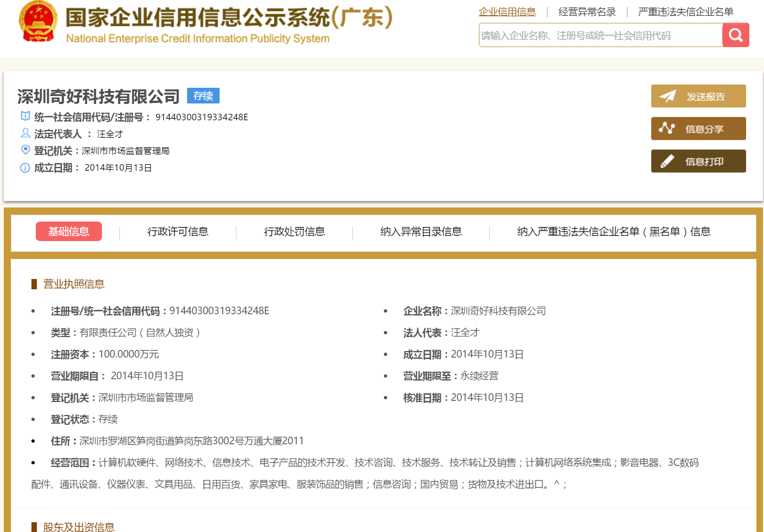The width and height of the screenshot is (764, 532).
Task: Click the 成立日期 row in license info
Action: [x=464, y=354]
